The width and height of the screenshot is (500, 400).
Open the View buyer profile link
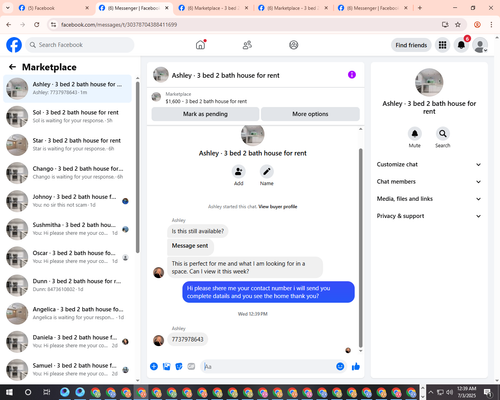click(278, 207)
